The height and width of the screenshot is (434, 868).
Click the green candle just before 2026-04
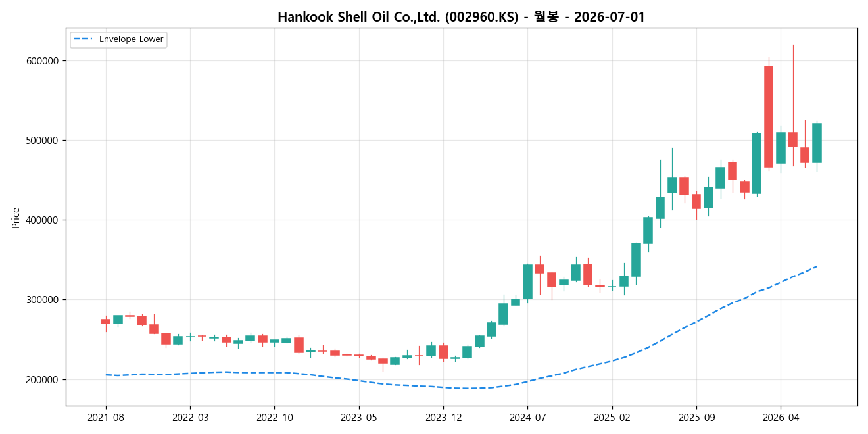click(x=757, y=163)
